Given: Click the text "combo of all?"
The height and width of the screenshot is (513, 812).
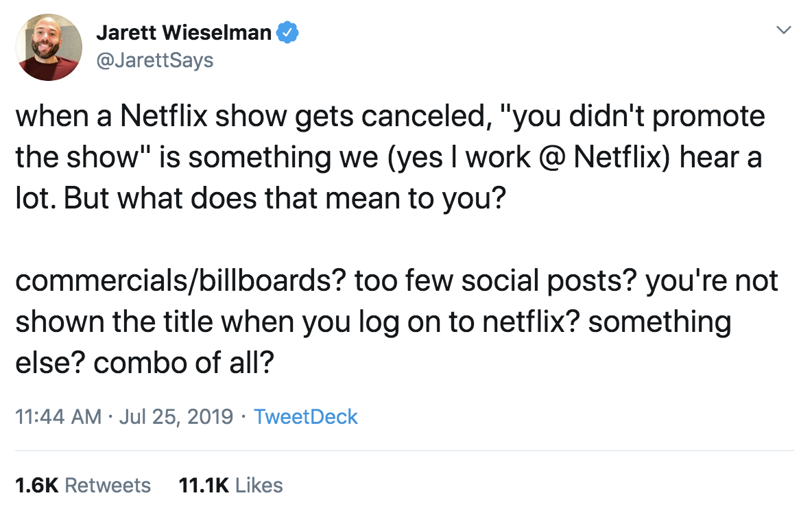Looking at the screenshot, I should click(x=184, y=363).
